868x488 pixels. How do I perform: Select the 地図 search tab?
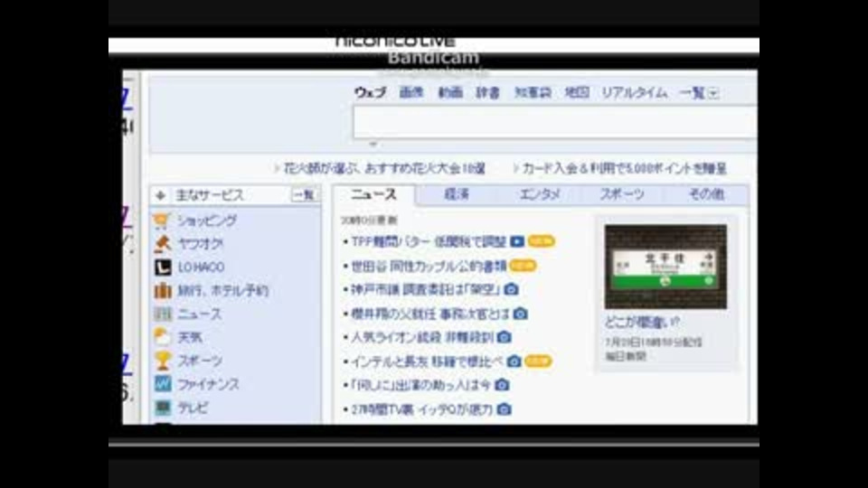click(577, 92)
